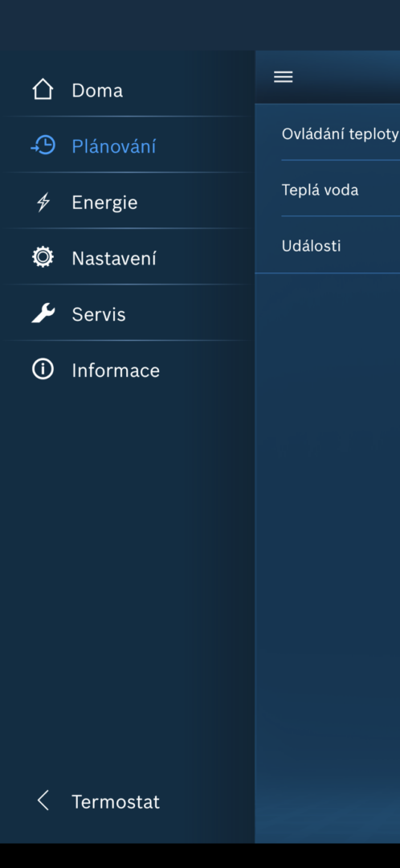Go back using the chevron beside Termostat
This screenshot has height=868, width=400.
pos(43,801)
